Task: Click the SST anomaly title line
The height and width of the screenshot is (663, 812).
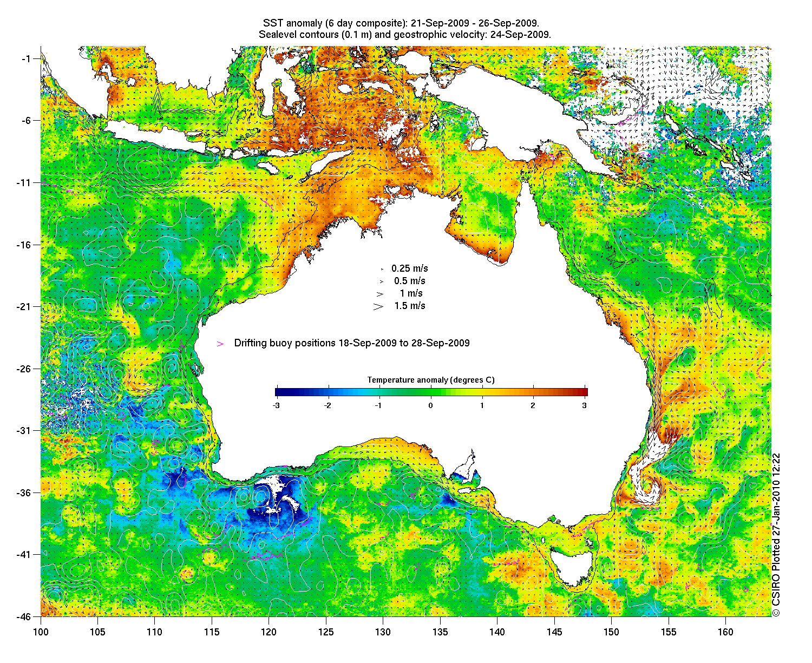Action: point(401,23)
